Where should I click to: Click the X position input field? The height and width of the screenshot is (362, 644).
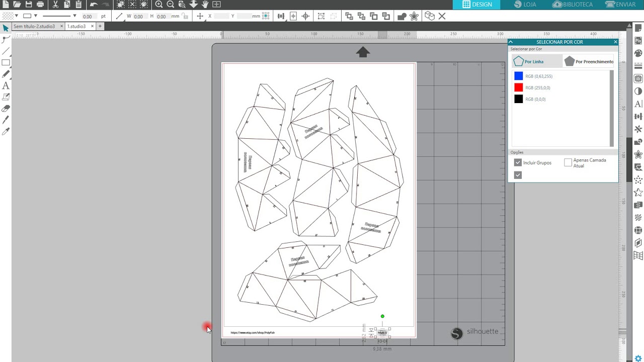[x=221, y=16]
